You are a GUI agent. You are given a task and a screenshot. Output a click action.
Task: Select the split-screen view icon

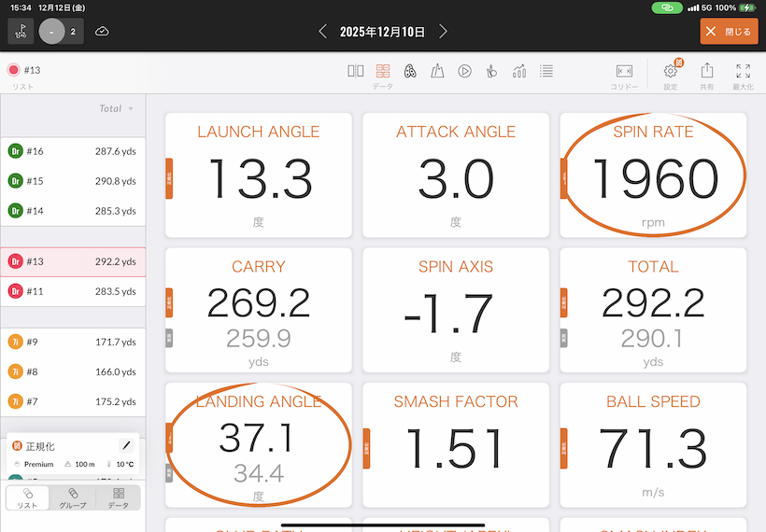[x=356, y=71]
